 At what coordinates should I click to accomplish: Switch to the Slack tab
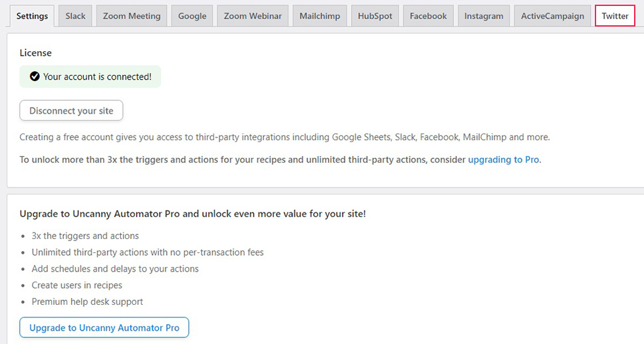(x=76, y=16)
